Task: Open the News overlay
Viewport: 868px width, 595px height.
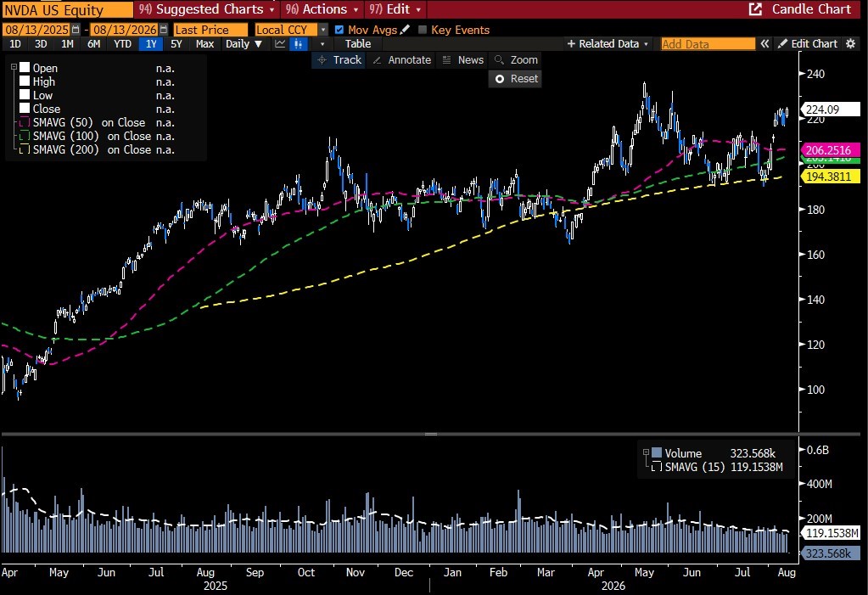Action: tap(463, 59)
